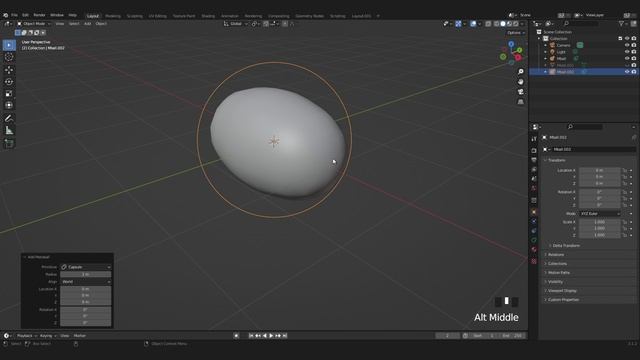
Task: Open the Scene properties tab icon
Action: [534, 179]
